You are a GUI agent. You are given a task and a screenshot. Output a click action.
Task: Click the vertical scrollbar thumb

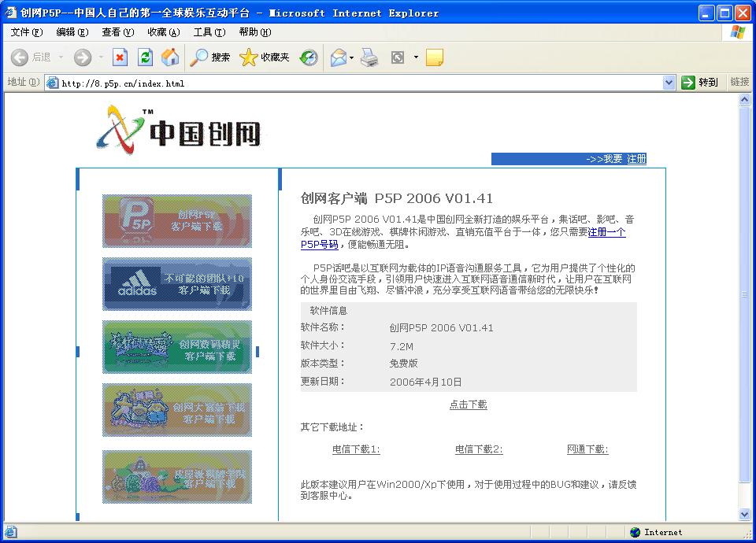point(744,294)
